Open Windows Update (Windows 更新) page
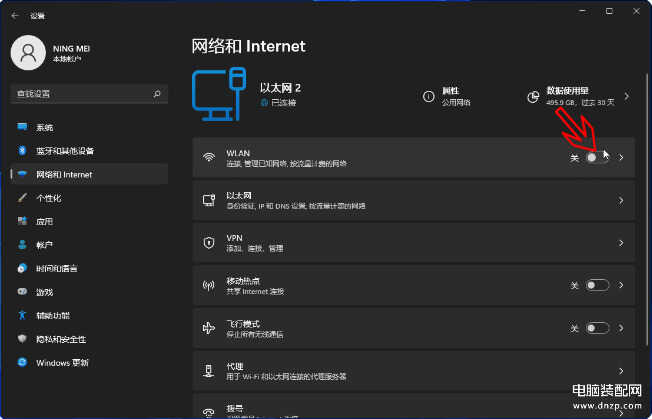The width and height of the screenshot is (652, 419). pos(62,362)
